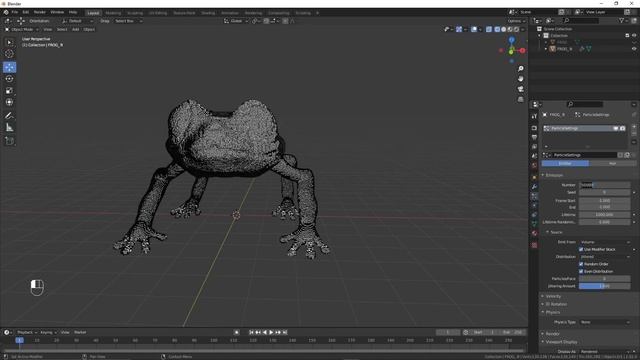
Task: Open the Output properties tab
Action: pos(534,137)
